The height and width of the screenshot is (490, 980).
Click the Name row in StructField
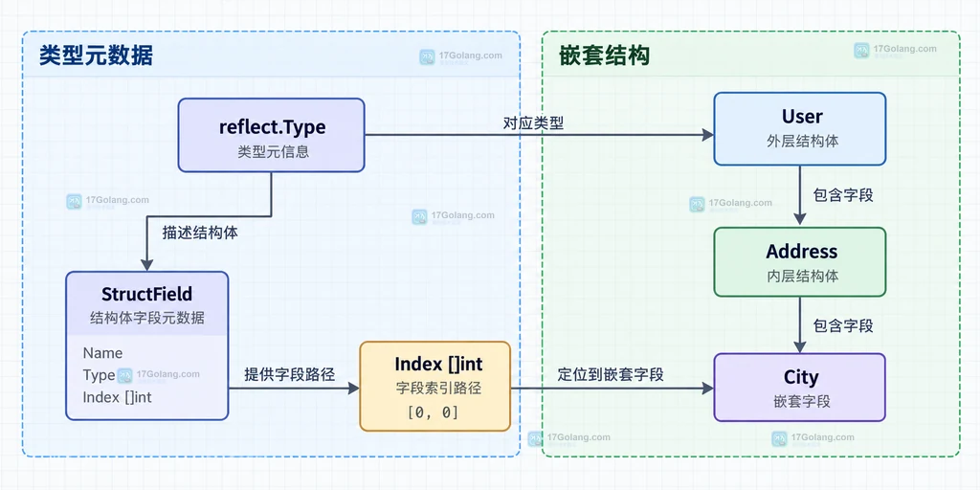click(102, 353)
